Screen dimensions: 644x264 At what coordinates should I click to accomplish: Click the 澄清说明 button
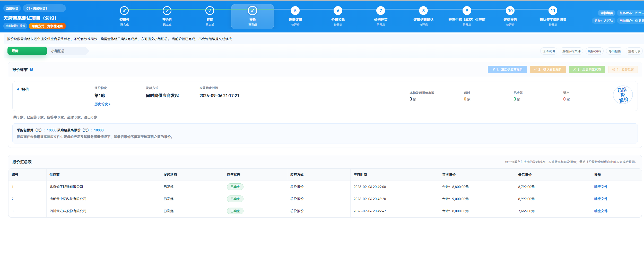pos(549,51)
